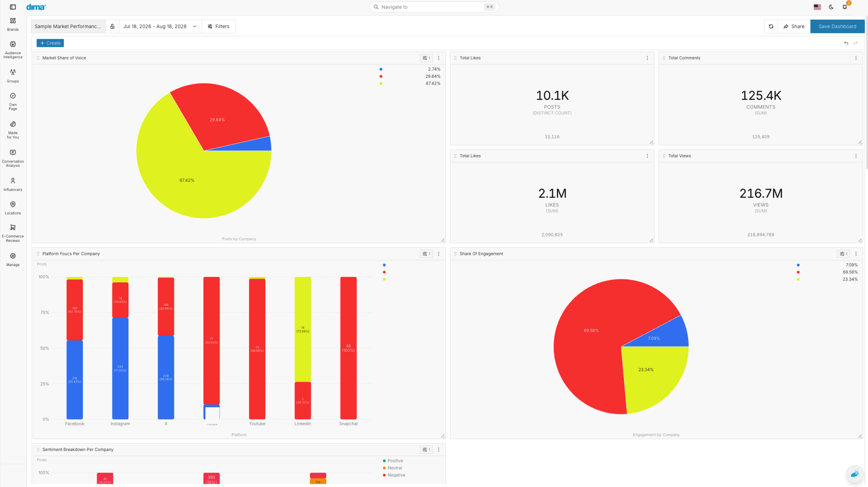Click the Create button
Viewport: 868px width, 487px height.
tap(50, 43)
